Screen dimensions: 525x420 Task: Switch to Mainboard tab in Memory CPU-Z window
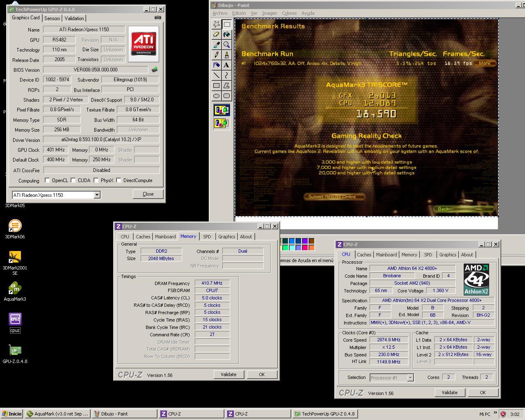tap(165, 237)
